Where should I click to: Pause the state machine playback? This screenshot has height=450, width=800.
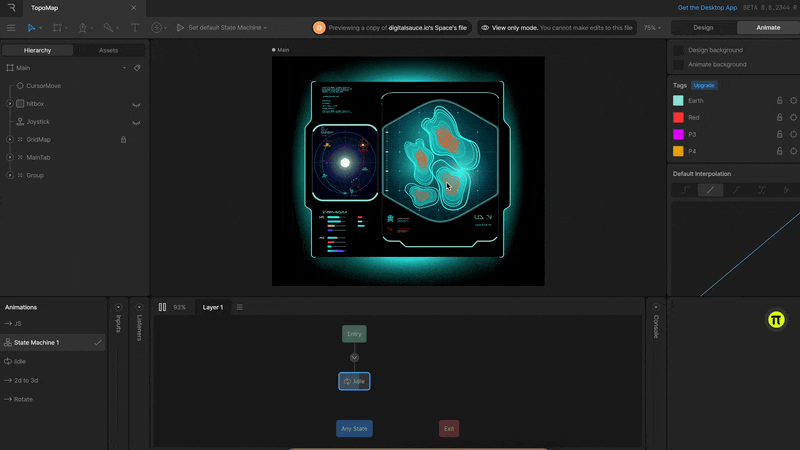(162, 307)
